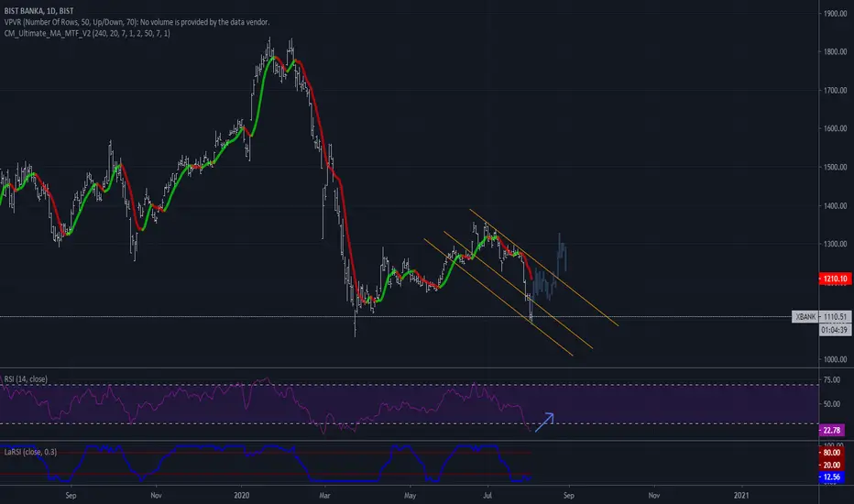This screenshot has height=504, width=854.
Task: Click the Mar label on the time axis
Action: 324,495
